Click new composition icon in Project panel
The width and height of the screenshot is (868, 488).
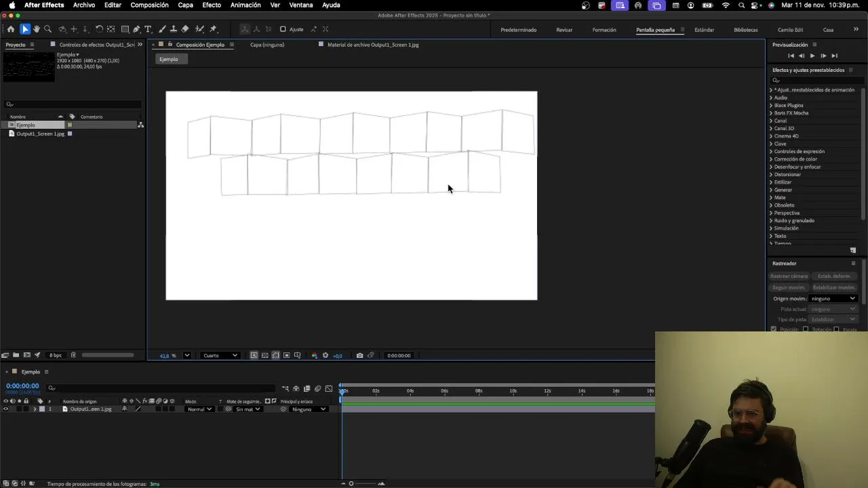(26, 355)
